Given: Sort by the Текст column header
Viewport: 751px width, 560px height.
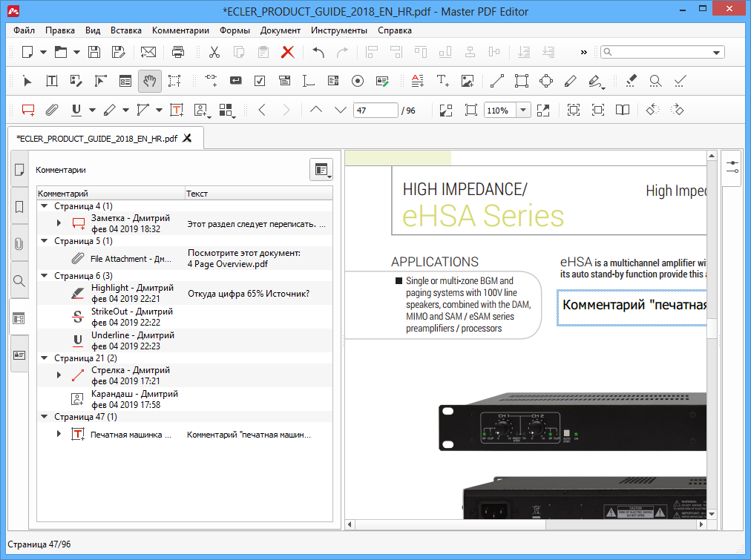Looking at the screenshot, I should coord(259,194).
